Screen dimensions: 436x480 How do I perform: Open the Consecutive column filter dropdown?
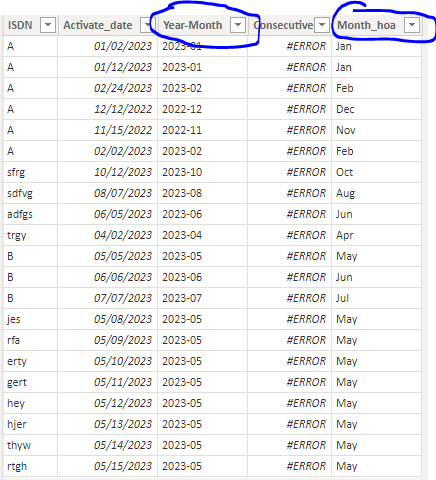322,25
